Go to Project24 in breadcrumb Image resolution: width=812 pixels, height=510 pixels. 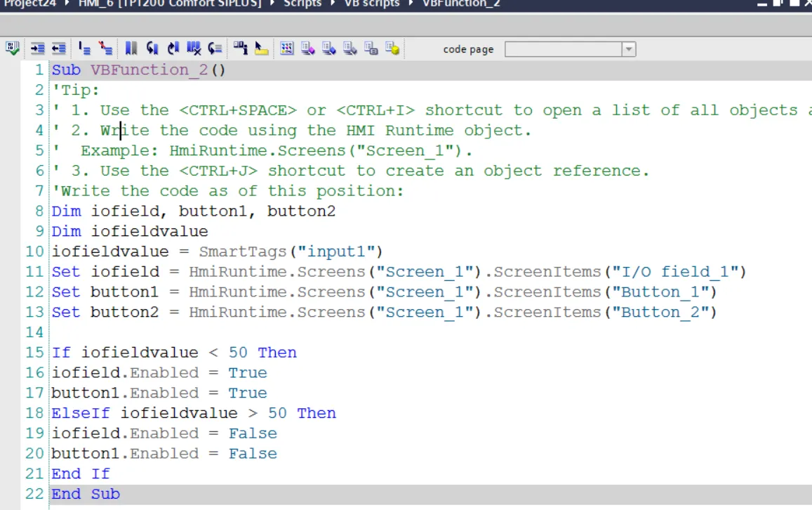coord(30,4)
